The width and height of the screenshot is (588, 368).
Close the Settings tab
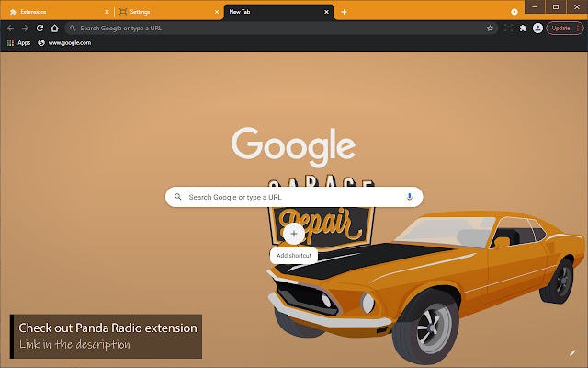[217, 12]
